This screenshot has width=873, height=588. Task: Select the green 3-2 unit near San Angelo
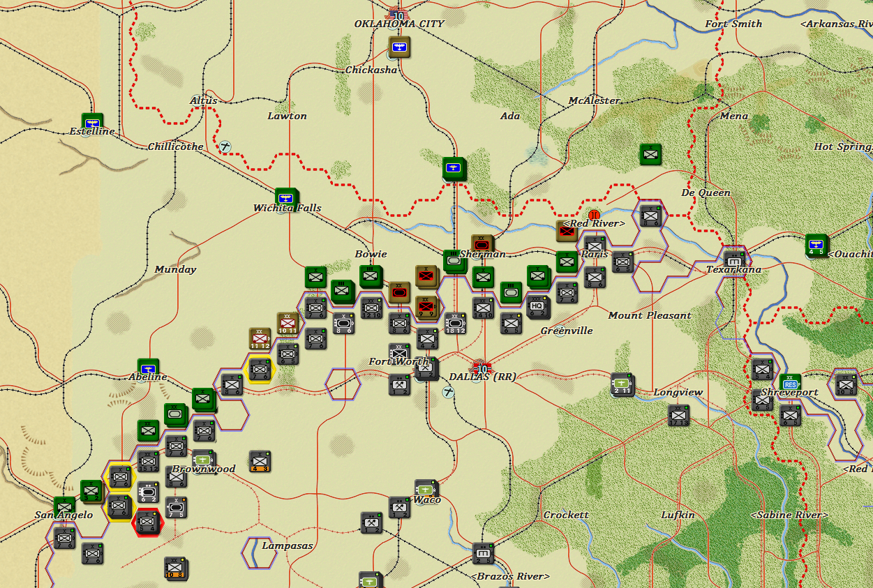pos(91,491)
